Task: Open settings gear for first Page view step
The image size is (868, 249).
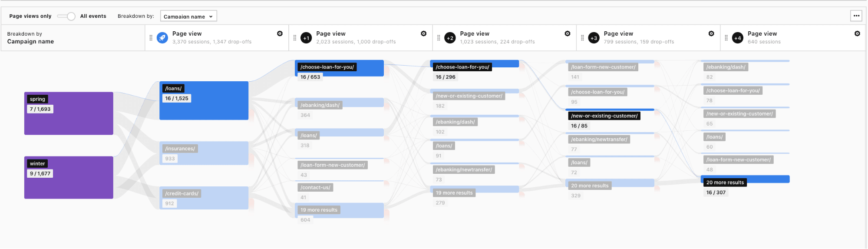Action: pos(280,33)
